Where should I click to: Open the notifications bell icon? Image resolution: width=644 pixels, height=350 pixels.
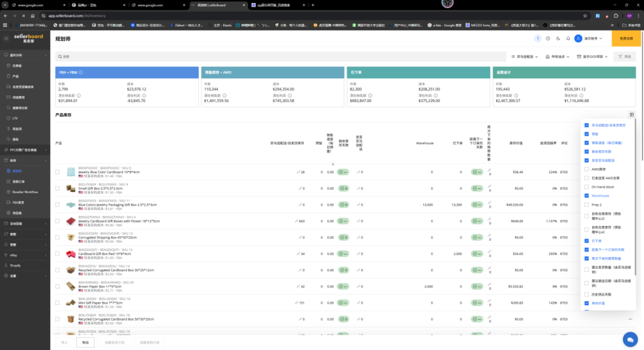[568, 38]
